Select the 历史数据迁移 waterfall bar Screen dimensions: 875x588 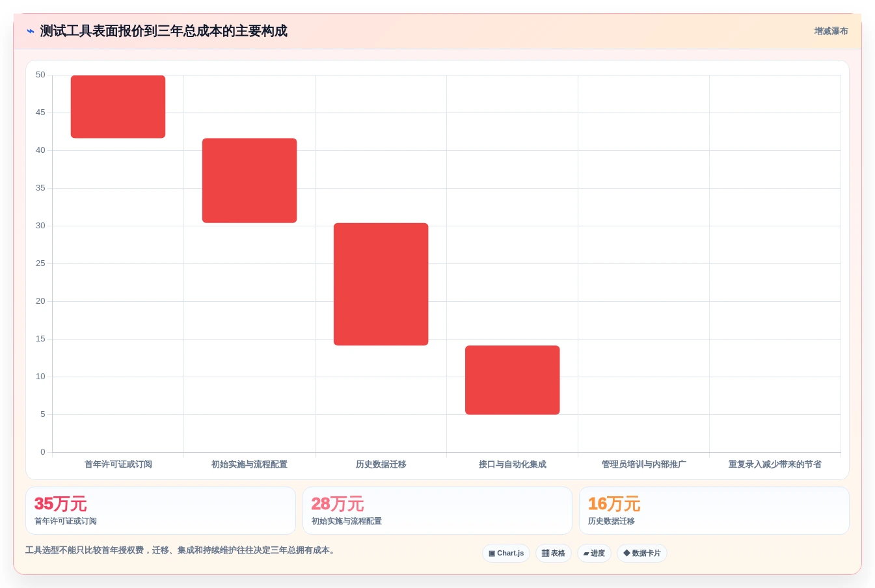381,284
